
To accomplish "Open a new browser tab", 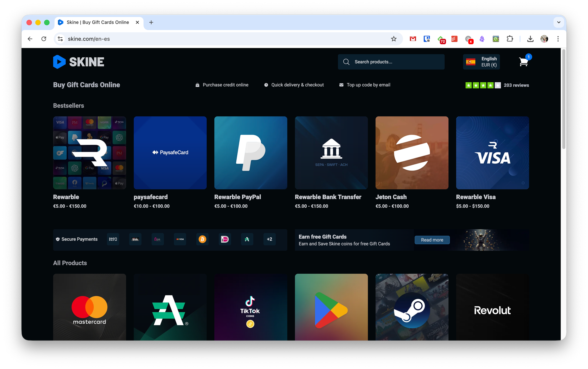I will tap(151, 22).
